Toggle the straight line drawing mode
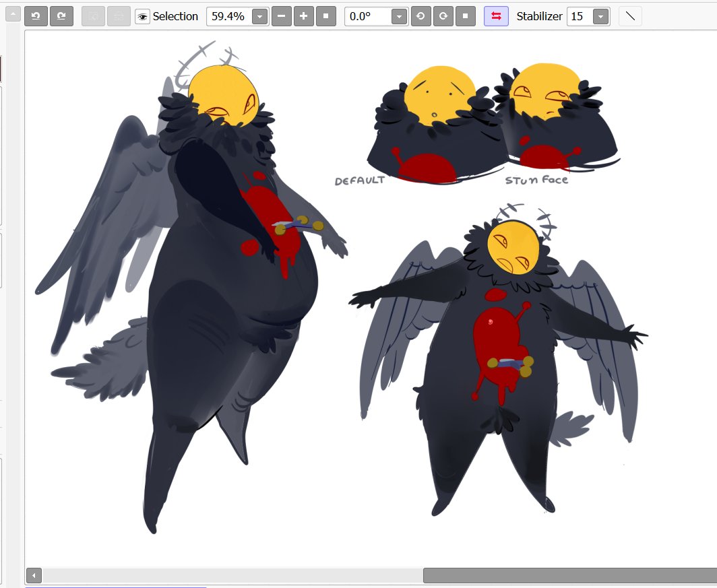 pyautogui.click(x=630, y=16)
